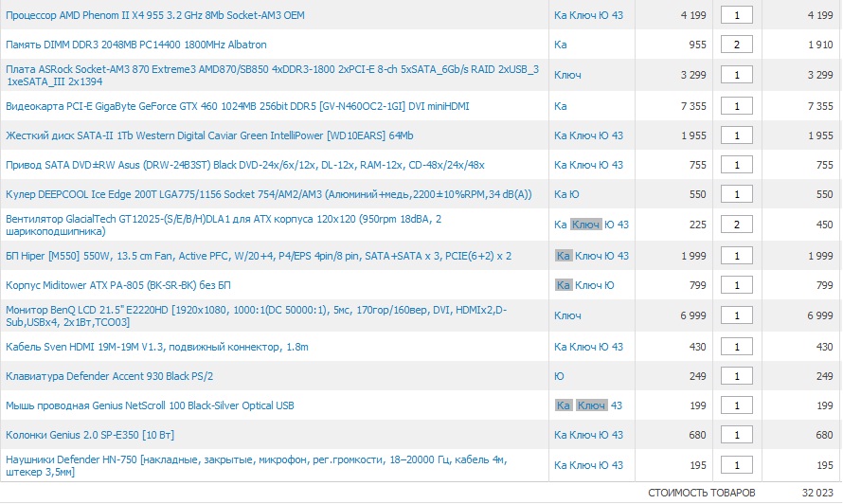Edit quantity field for Genius SP-E350 speakers
The image size is (843, 504).
737,435
